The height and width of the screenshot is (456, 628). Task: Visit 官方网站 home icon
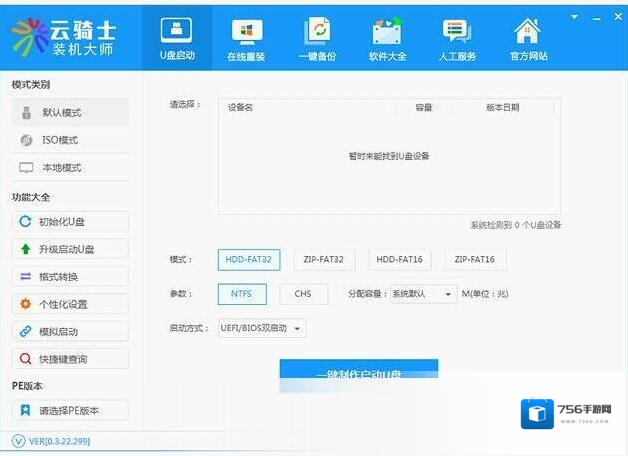pyautogui.click(x=527, y=38)
